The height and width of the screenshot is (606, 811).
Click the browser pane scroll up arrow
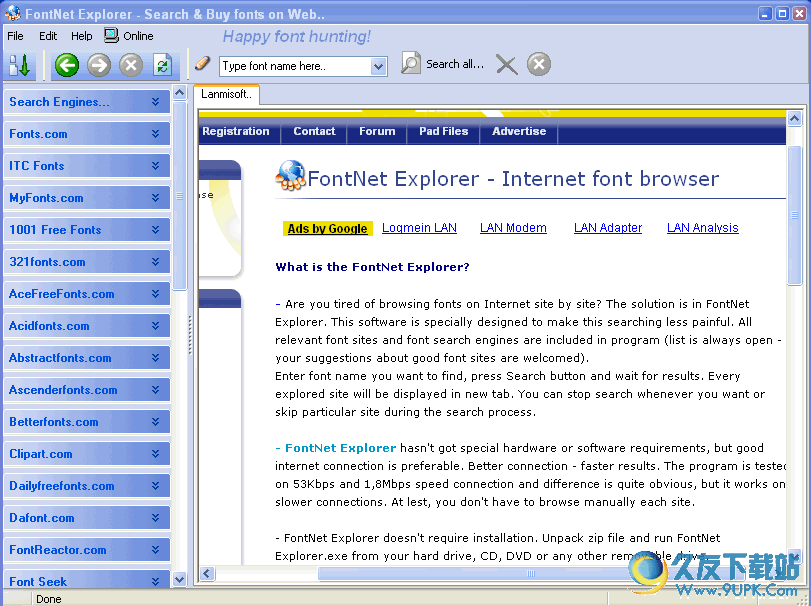click(x=794, y=119)
